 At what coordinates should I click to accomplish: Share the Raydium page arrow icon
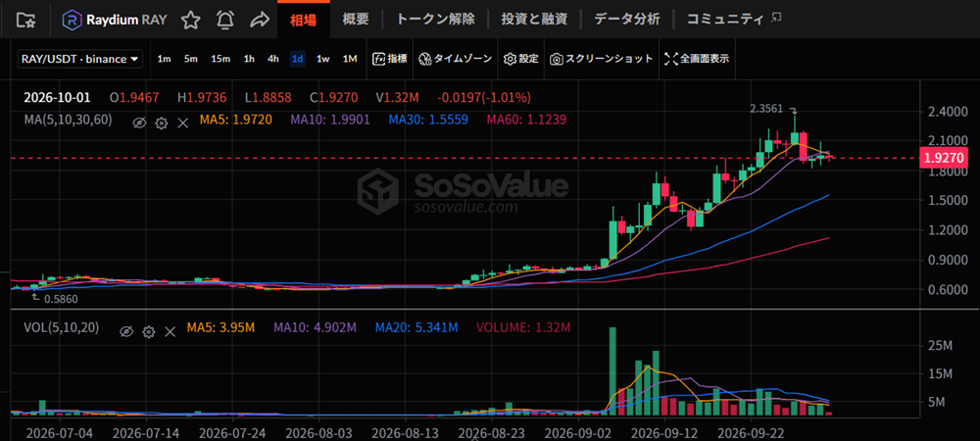click(x=259, y=20)
